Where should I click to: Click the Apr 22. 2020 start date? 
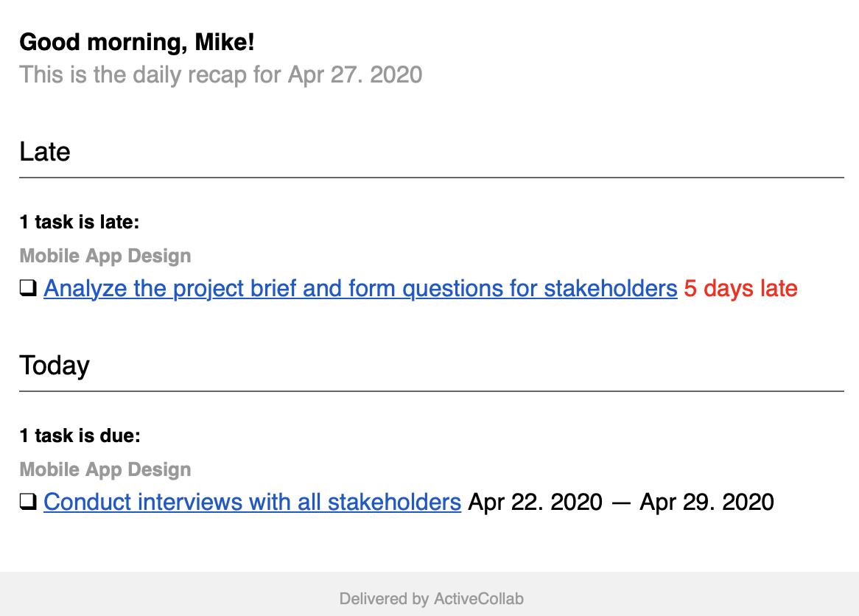click(x=536, y=502)
